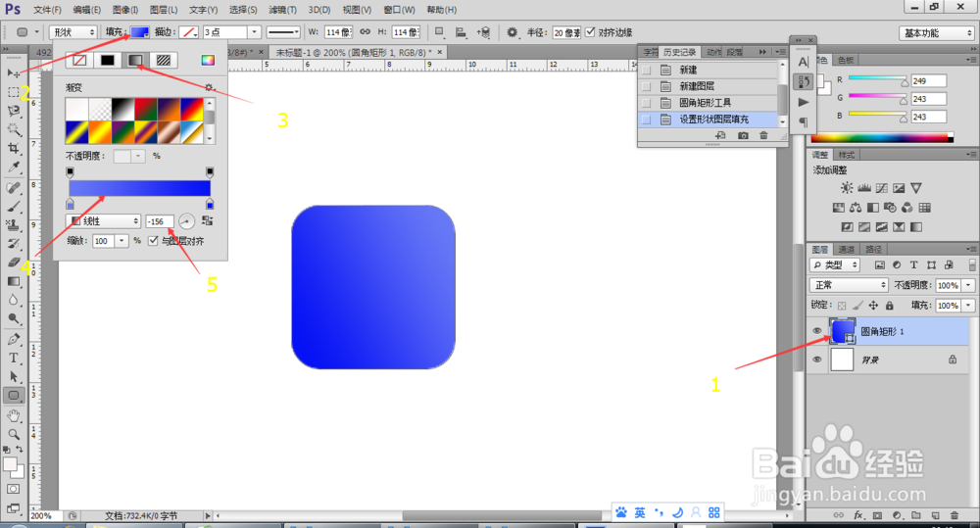Select the Move tool
Screen dimensions: 980x528
pos(13,73)
